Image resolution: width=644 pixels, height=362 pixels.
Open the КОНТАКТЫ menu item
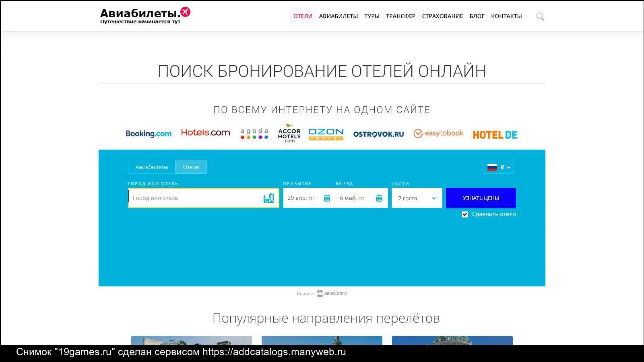coord(506,16)
